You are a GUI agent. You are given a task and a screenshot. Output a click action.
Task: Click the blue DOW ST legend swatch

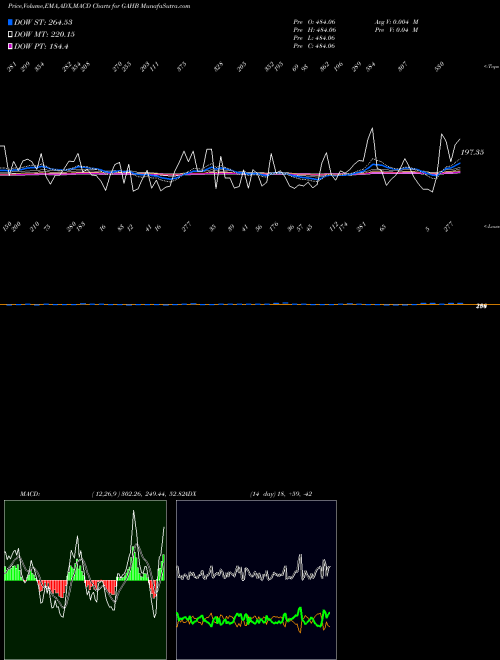[10, 22]
